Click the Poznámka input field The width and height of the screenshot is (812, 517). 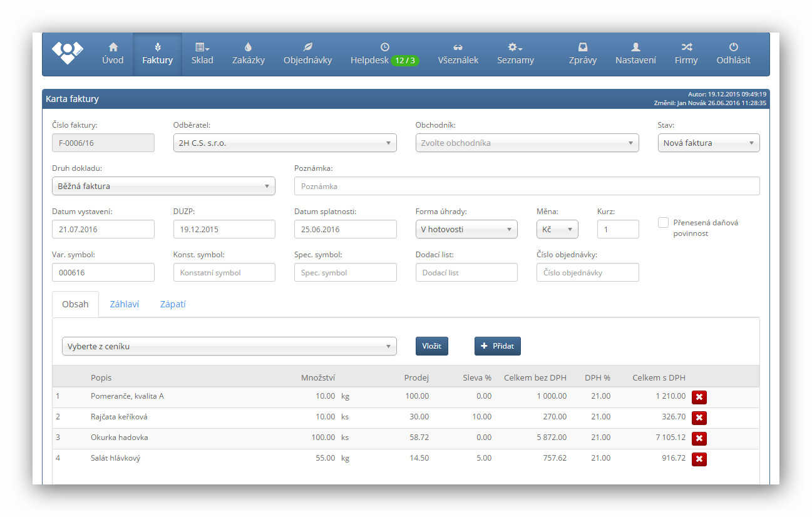click(x=527, y=186)
